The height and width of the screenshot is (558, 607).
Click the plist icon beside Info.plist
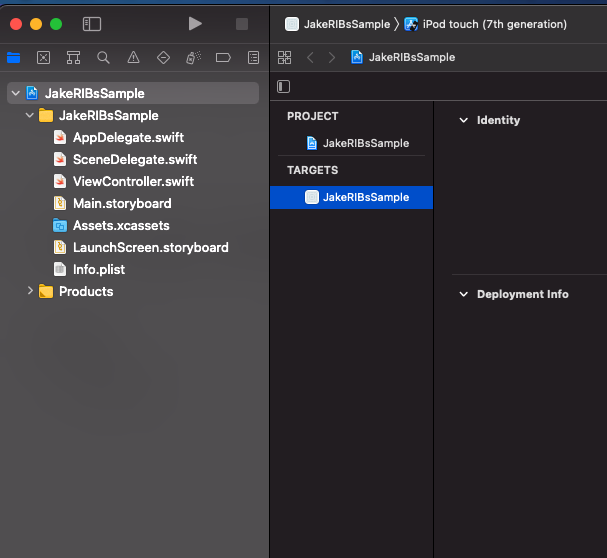[x=60, y=270]
